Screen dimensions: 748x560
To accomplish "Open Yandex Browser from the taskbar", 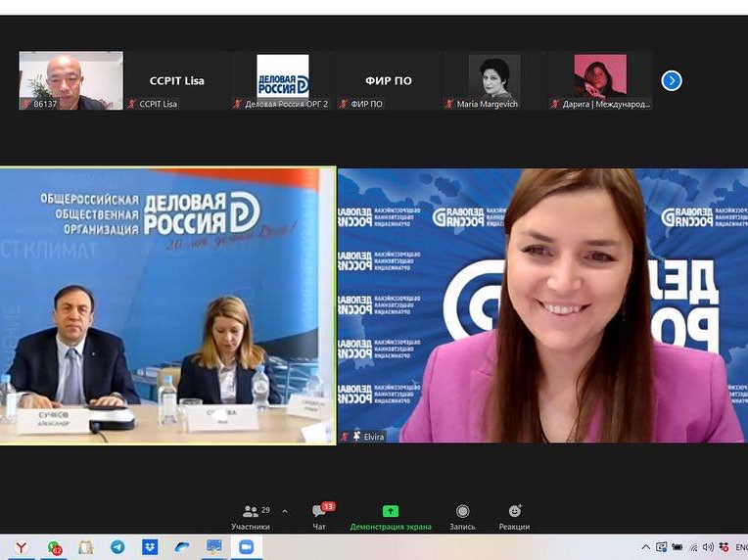I will click(21, 547).
